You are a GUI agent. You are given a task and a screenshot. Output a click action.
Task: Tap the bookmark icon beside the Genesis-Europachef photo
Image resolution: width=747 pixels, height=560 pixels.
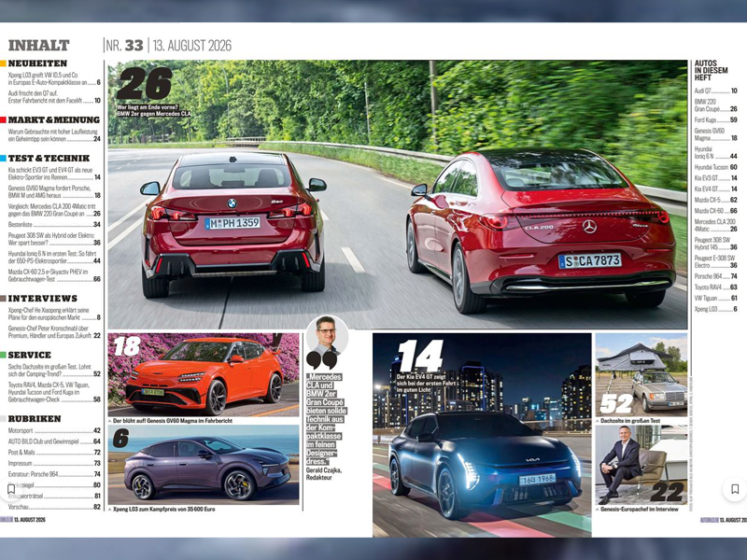[x=735, y=489]
